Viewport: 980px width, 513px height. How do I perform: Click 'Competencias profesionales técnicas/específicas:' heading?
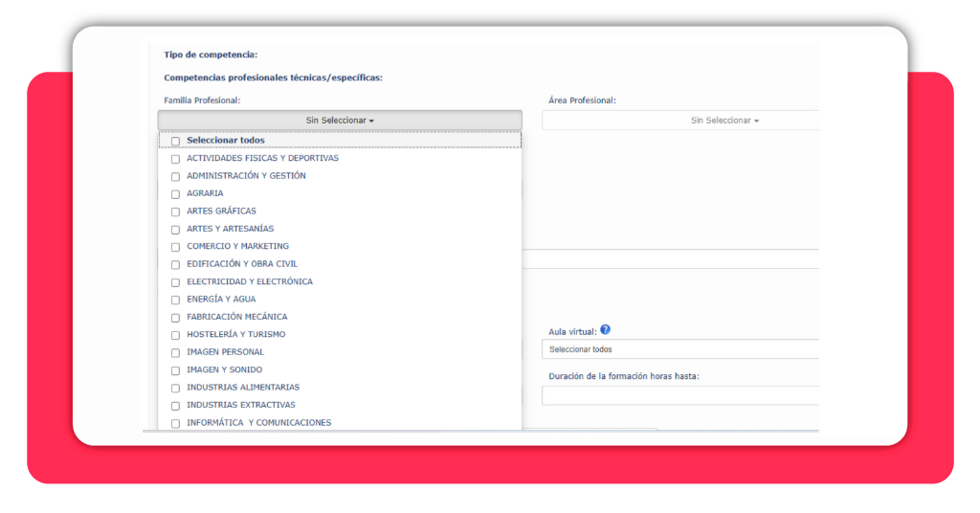click(273, 78)
